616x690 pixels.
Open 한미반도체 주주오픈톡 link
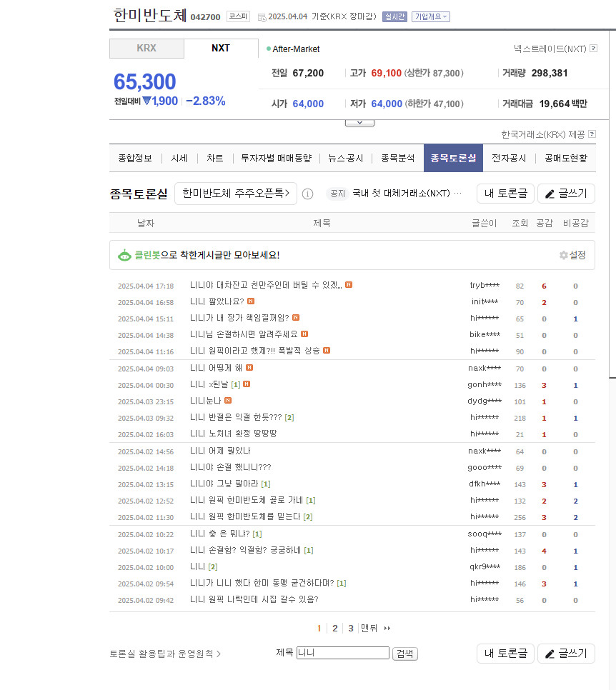pos(236,193)
